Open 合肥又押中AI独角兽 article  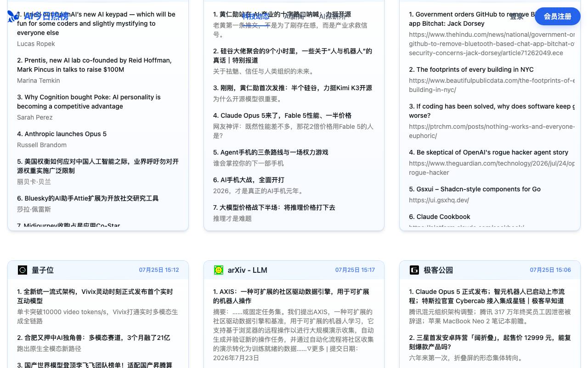94,338
